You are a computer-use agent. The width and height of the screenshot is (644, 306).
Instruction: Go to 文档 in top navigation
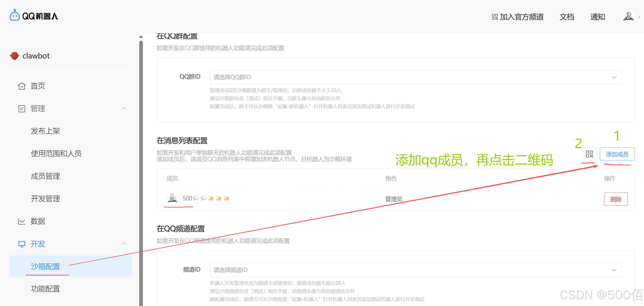pyautogui.click(x=567, y=17)
